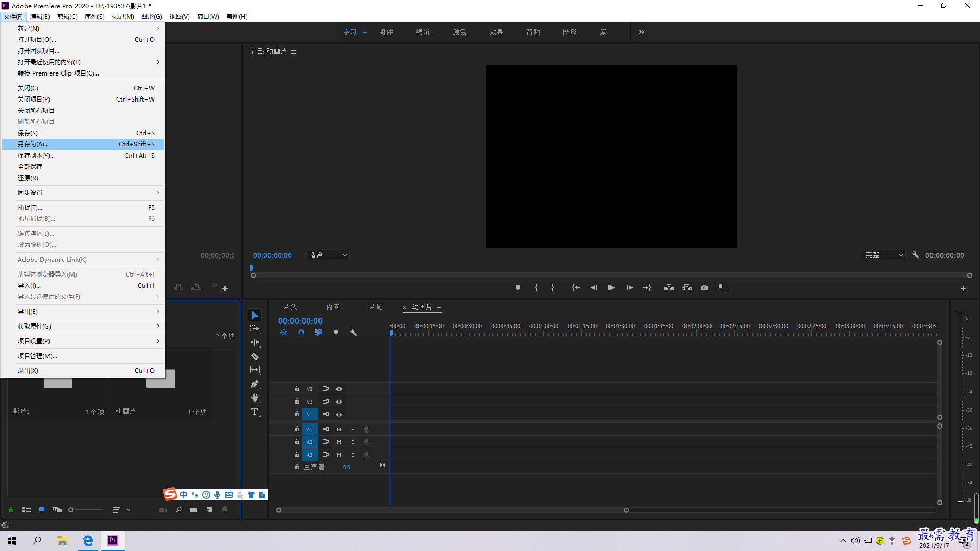Screen dimensions: 980x551
Task: Expand 同步设置 submenu
Action: click(x=83, y=192)
